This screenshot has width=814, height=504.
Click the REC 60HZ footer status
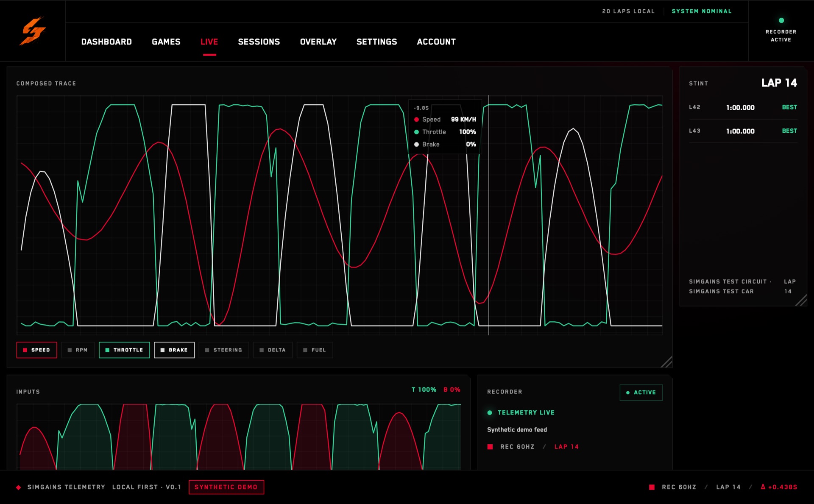(679, 487)
